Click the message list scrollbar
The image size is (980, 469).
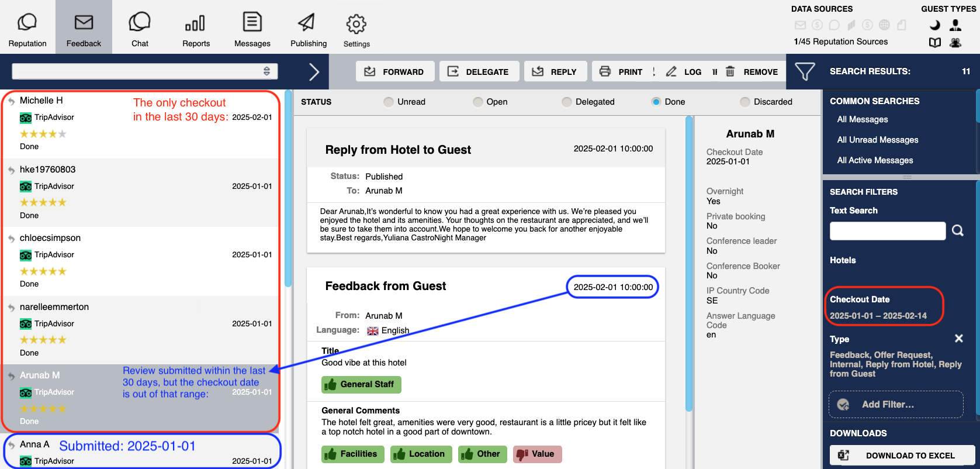pyautogui.click(x=288, y=188)
